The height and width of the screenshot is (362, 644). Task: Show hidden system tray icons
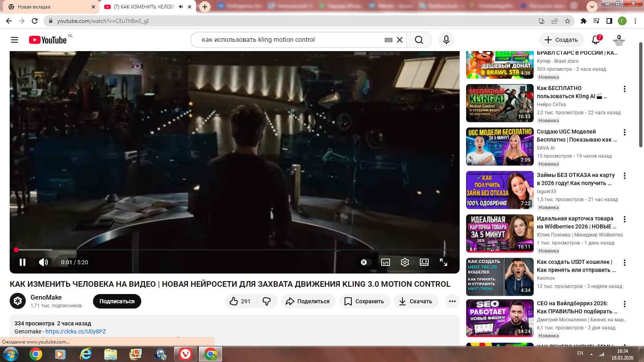[591, 354]
